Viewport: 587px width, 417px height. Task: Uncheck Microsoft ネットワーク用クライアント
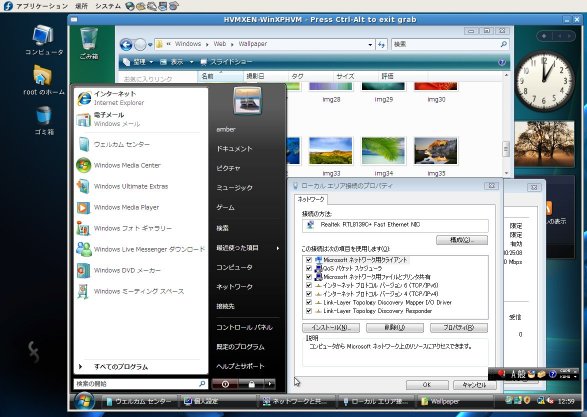[309, 260]
